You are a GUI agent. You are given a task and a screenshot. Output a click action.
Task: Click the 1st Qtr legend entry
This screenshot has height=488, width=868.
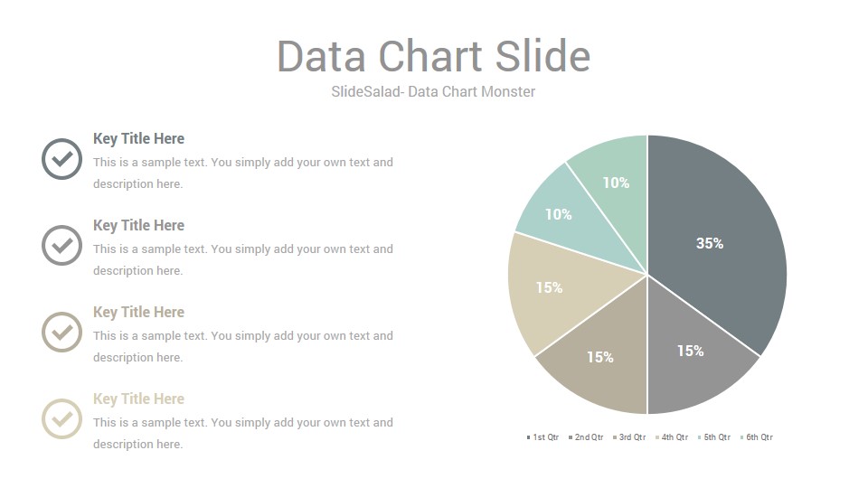pos(542,437)
